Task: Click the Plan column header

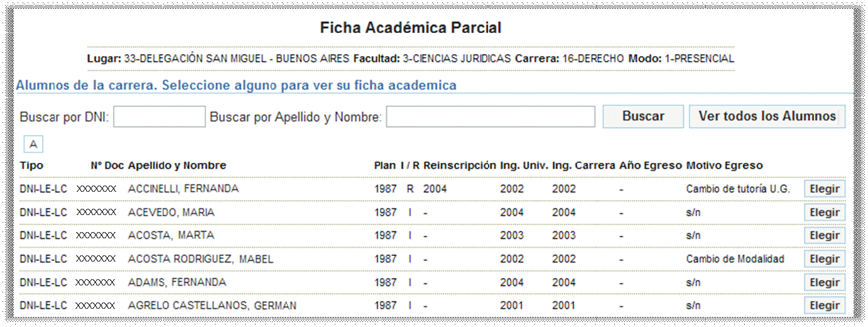Action: click(385, 165)
